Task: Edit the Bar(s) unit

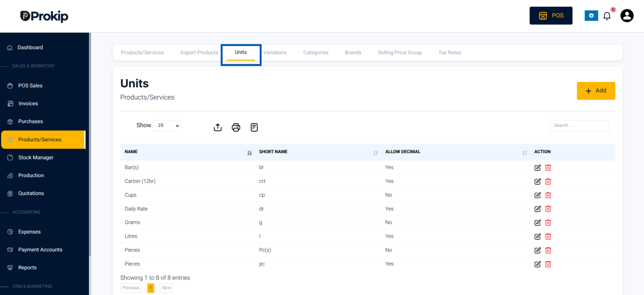Action: click(x=538, y=168)
